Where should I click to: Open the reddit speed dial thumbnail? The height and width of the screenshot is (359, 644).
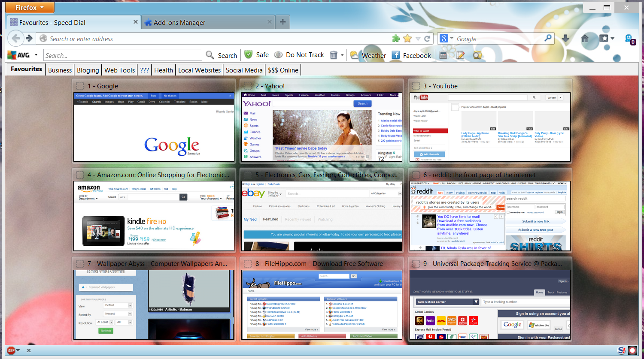point(490,216)
